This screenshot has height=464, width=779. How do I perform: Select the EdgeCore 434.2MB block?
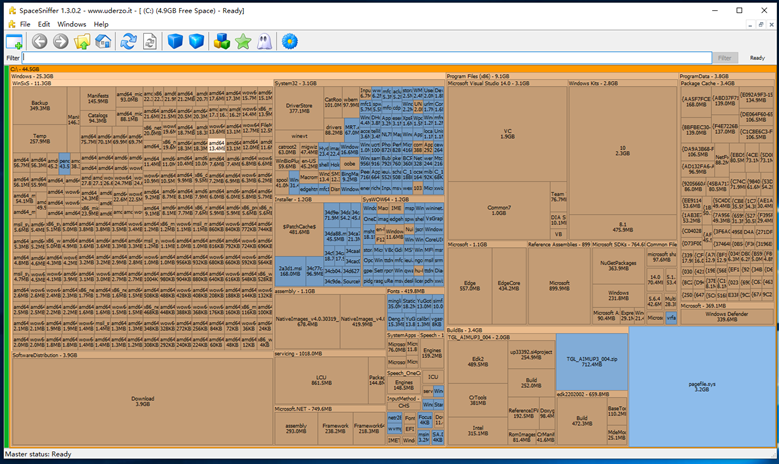[509, 285]
